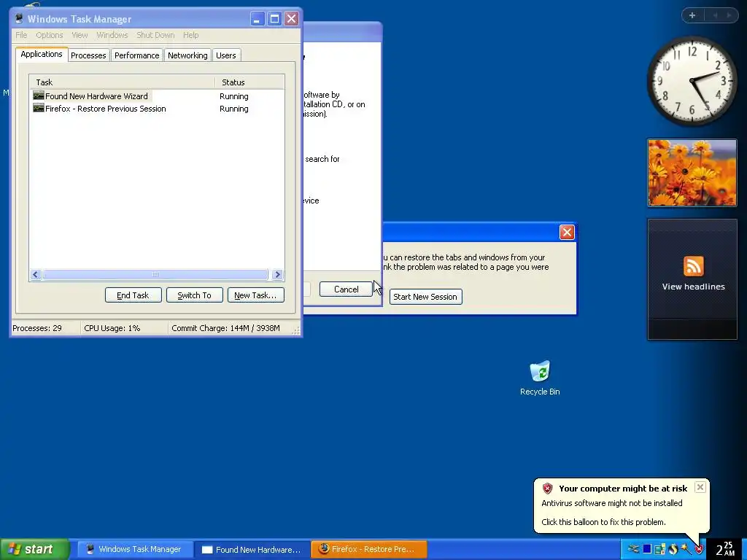Open the File menu in Task Manager
This screenshot has height=560, width=747.
tap(21, 35)
